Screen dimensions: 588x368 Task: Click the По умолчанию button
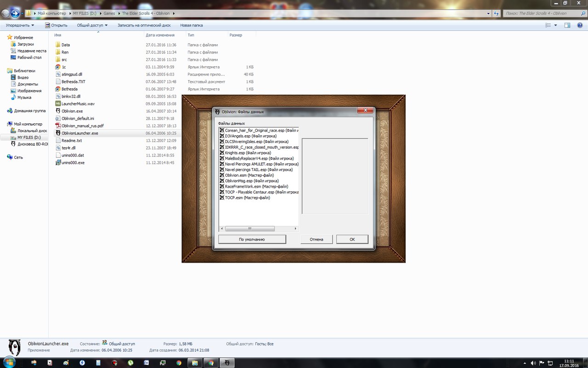(252, 239)
